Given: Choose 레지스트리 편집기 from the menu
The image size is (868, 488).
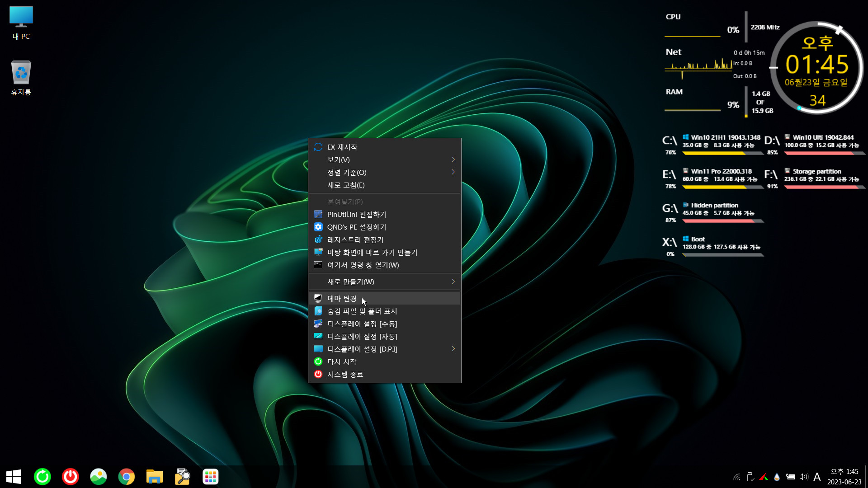Looking at the screenshot, I should point(384,239).
